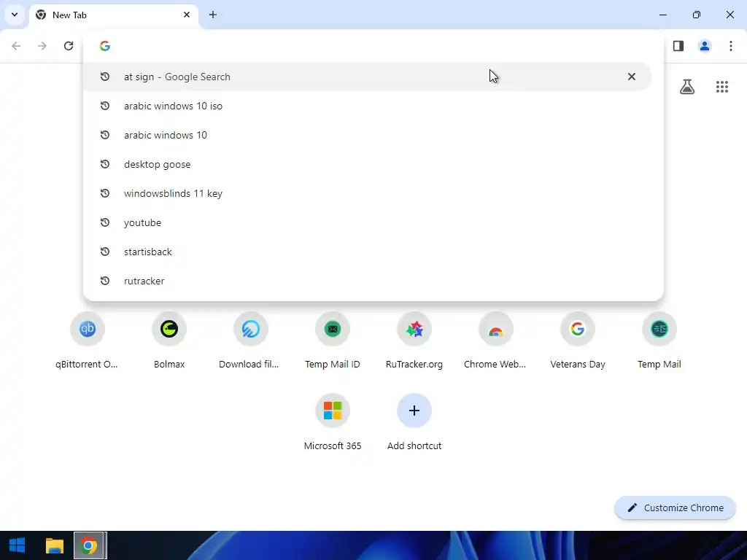Choose 'at sign - Google Search' suggestion
The width and height of the screenshot is (747, 560).
[367, 77]
